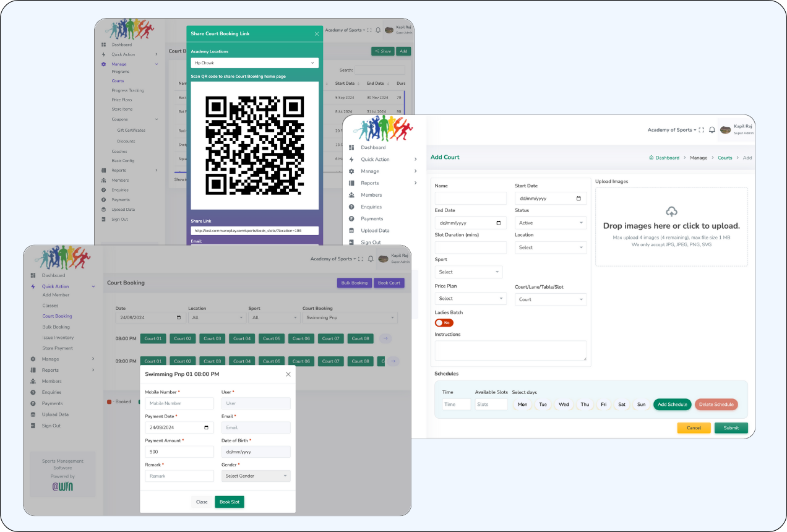This screenshot has width=787, height=532.
Task: Click the yellow Cancel button in Add Court
Action: (x=694, y=428)
